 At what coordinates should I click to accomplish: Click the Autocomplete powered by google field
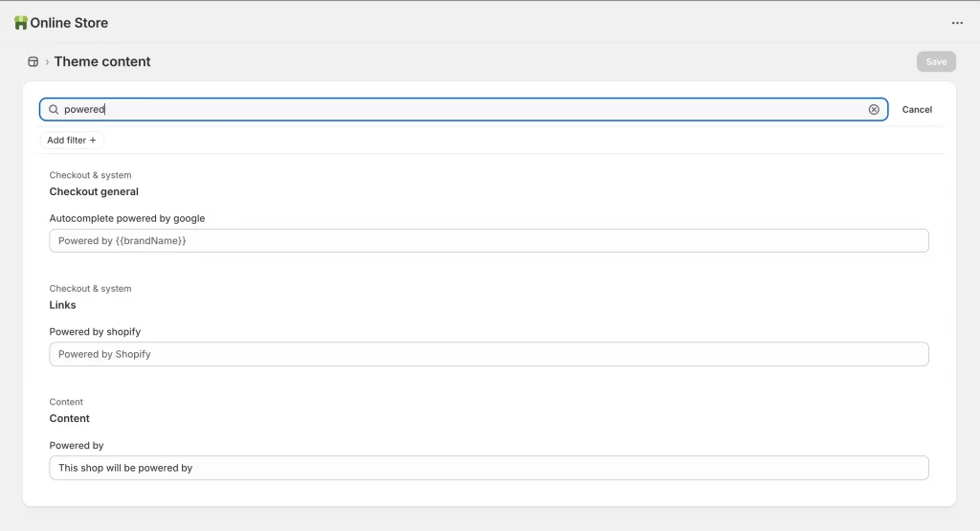(488, 241)
